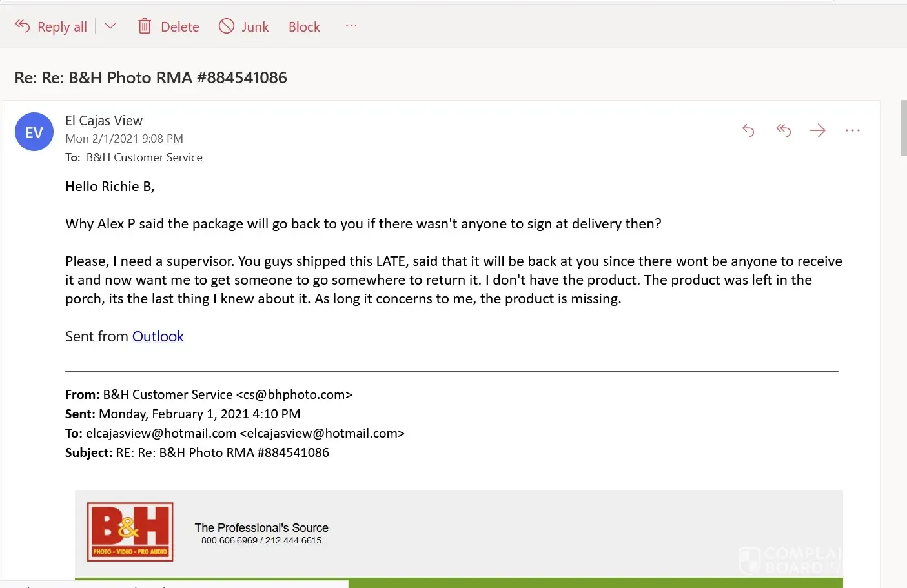Click the B&H Photo logo image
This screenshot has height=588, width=907.
(x=130, y=532)
